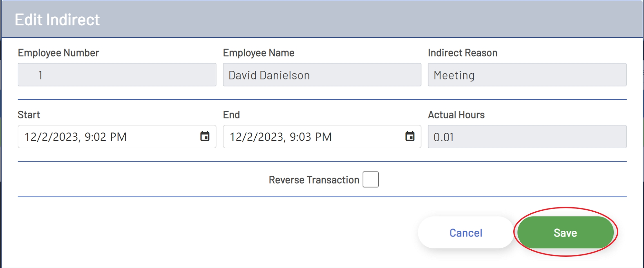The image size is (644, 268).
Task: Click the "Actual Hours" label
Action: (456, 115)
